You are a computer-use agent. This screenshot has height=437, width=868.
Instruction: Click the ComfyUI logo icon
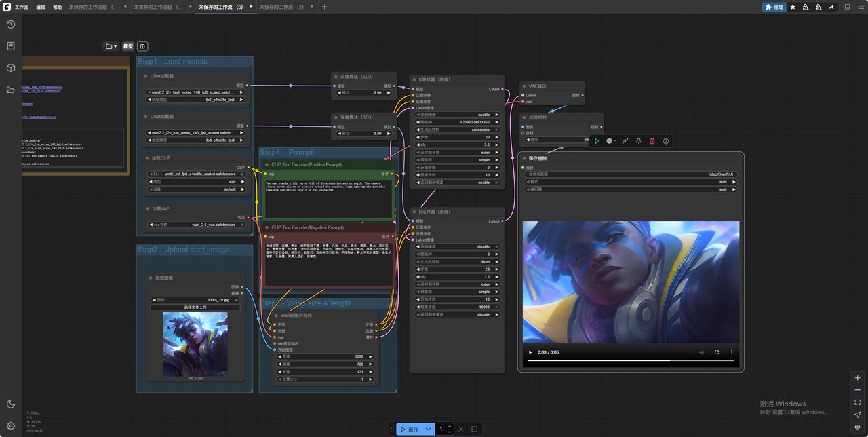point(6,7)
